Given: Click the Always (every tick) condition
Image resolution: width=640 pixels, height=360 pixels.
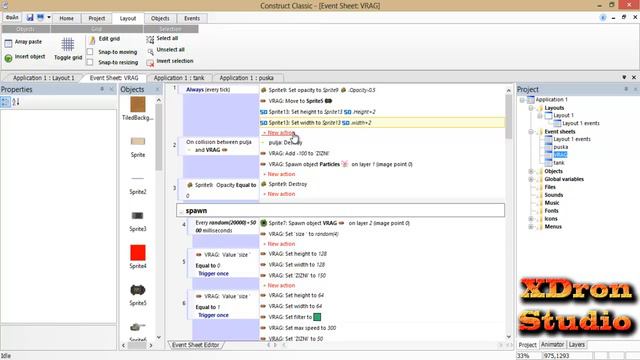Looking at the screenshot, I should (208, 90).
